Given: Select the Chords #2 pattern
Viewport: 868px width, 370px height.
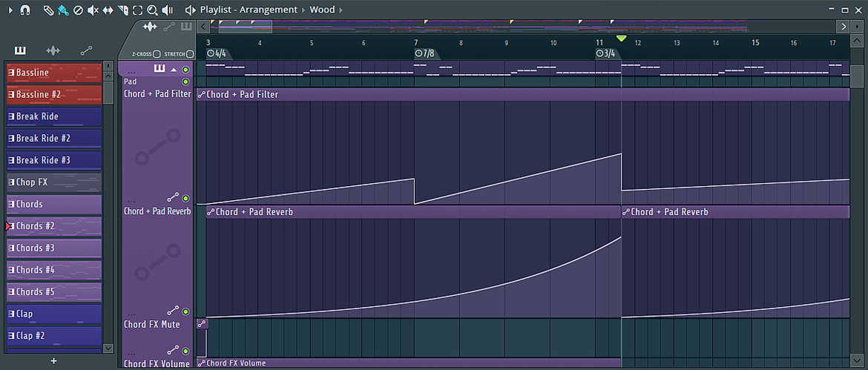Looking at the screenshot, I should coord(53,225).
